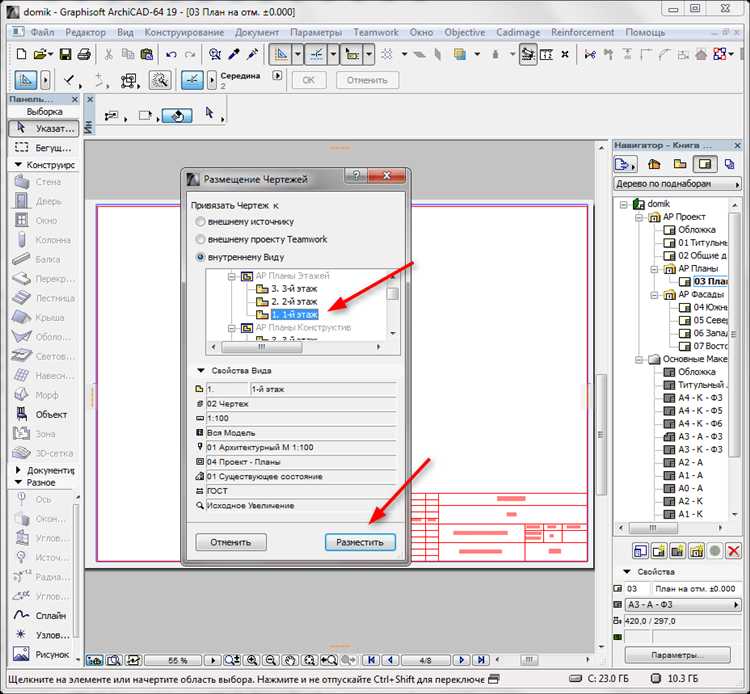Save the project with the floppy icon
Viewport: 750px width, 694px height.
[x=65, y=54]
